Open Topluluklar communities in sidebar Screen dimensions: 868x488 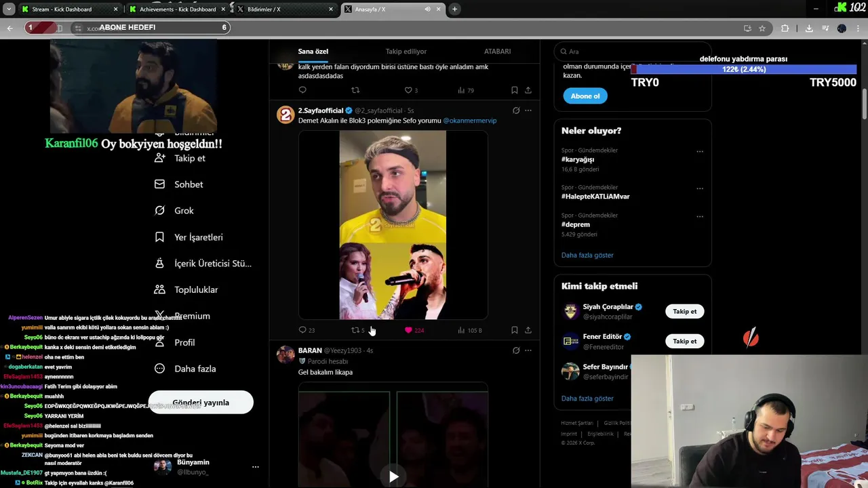pos(186,289)
